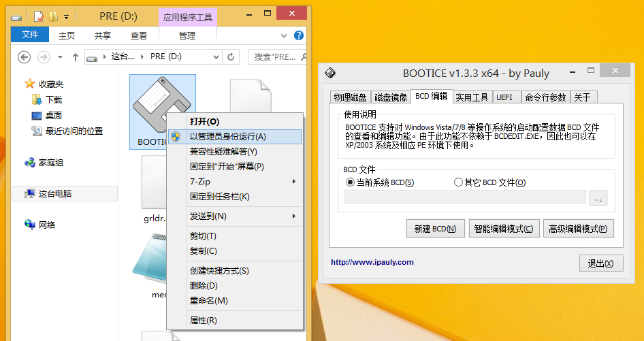Choose 删除(D) from context menu

(x=235, y=286)
